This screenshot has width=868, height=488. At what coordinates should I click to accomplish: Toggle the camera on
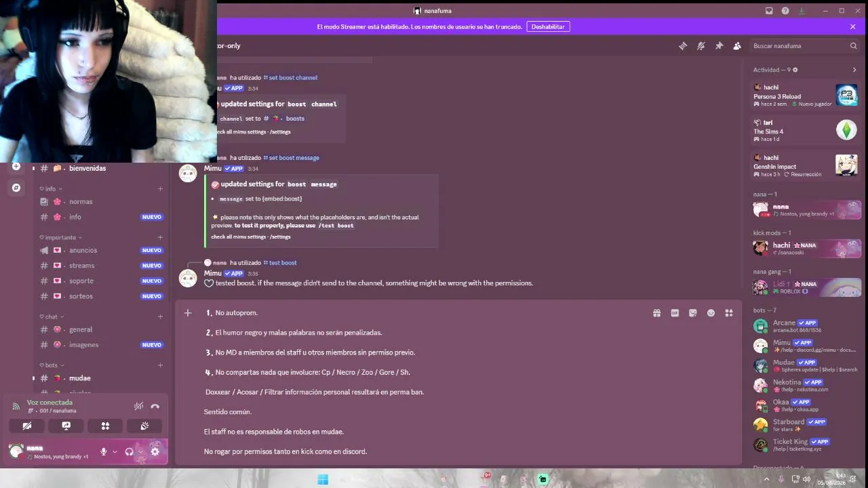[27, 426]
